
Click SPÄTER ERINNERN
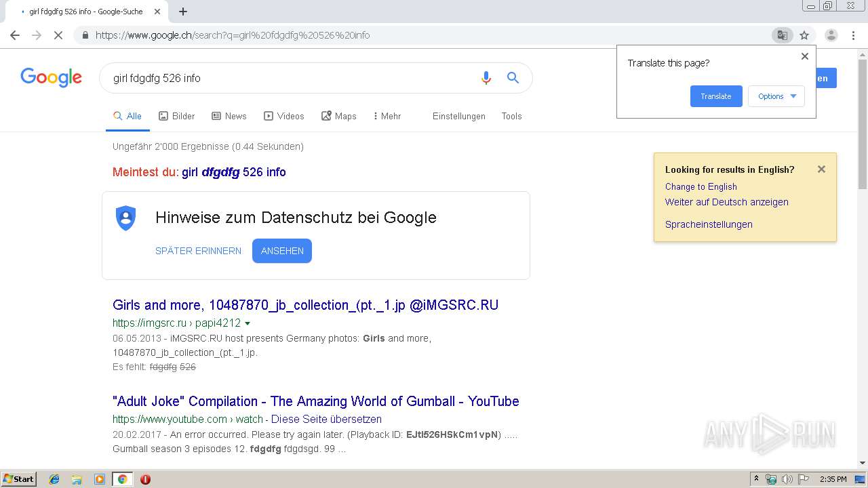pos(198,251)
